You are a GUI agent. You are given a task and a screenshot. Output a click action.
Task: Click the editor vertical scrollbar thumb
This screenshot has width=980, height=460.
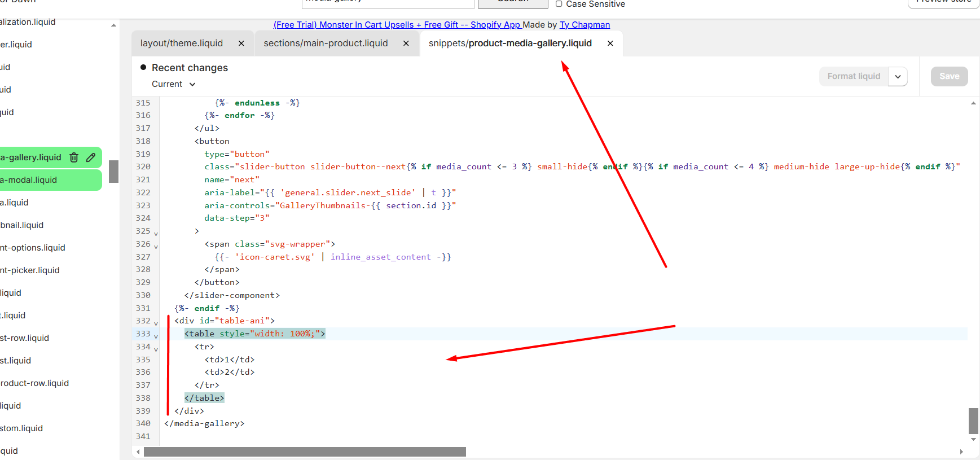(x=973, y=420)
